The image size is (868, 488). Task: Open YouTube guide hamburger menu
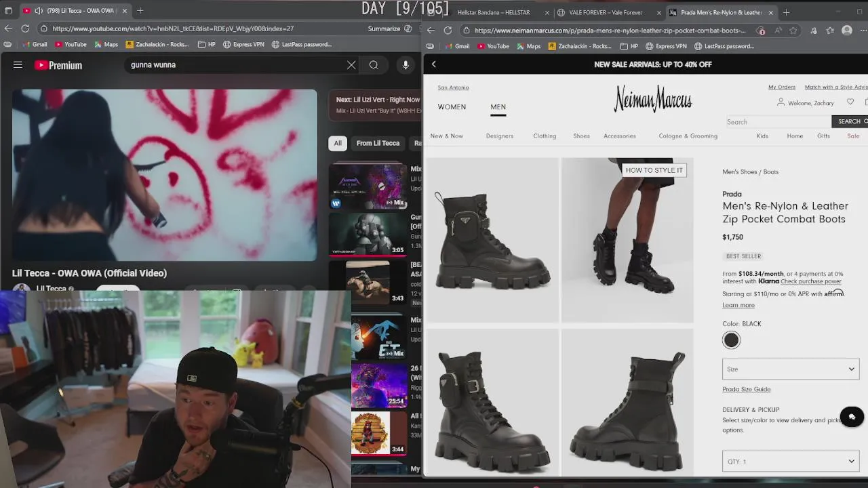point(18,65)
